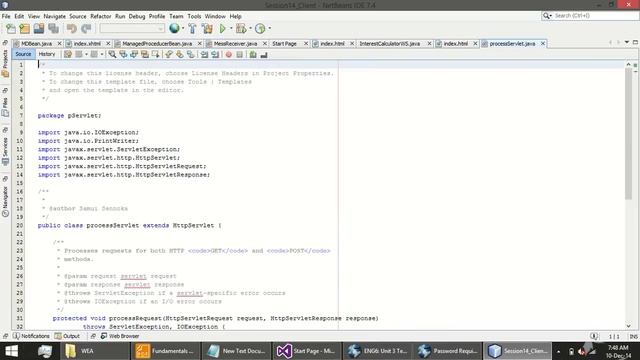Screen dimensions: 640x360
Task: Click the New File toolbar icon
Action: pyautogui.click(x=11, y=29)
